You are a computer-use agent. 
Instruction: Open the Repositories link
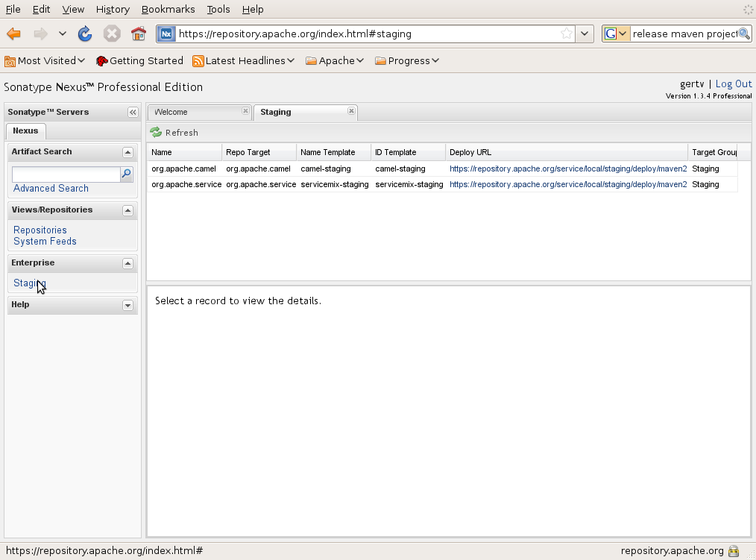[x=40, y=230]
